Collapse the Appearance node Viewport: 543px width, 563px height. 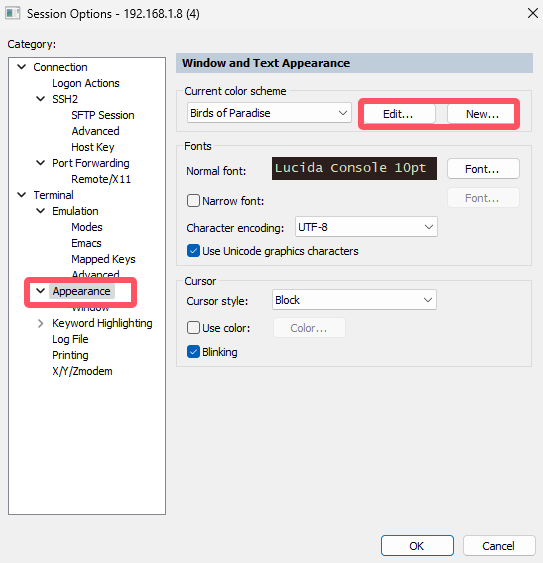pos(41,290)
